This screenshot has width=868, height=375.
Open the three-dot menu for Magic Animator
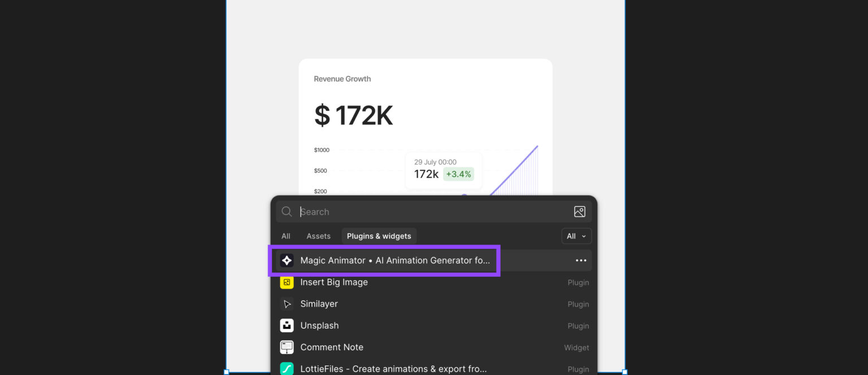tap(580, 260)
